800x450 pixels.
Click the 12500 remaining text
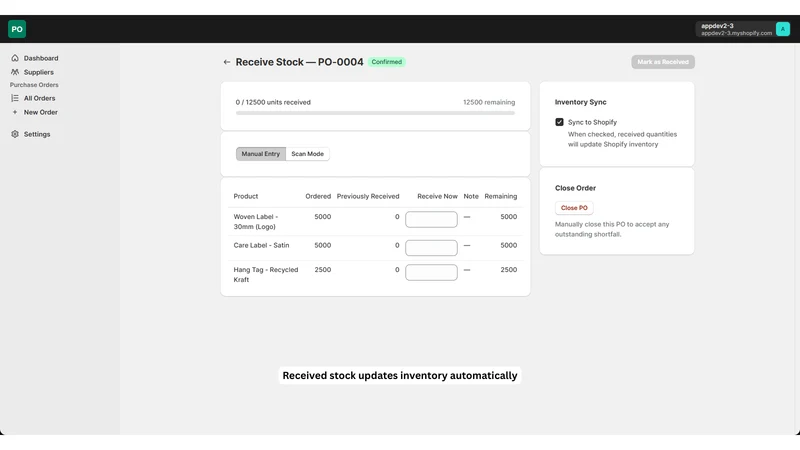pos(489,102)
